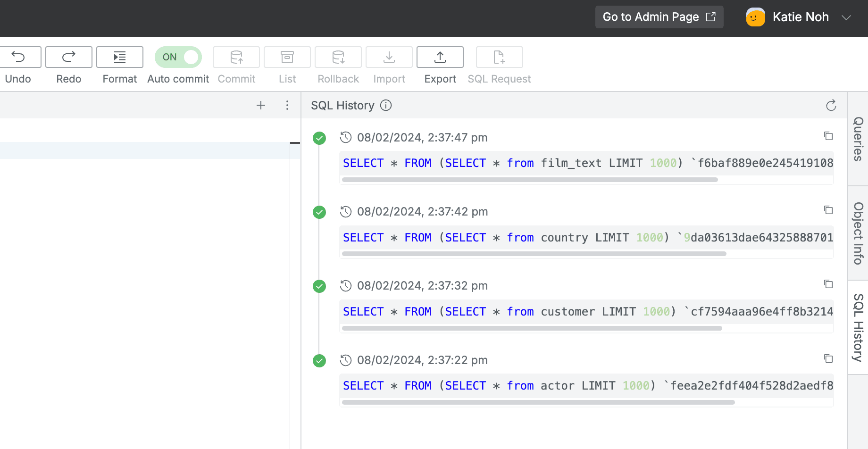868x449 pixels.
Task: Toggle Auto commit off
Action: click(x=178, y=57)
